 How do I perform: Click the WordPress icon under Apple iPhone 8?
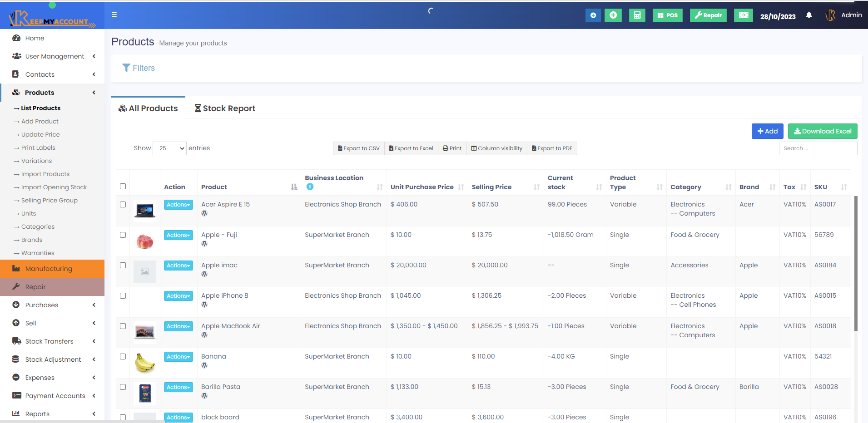[x=204, y=305]
